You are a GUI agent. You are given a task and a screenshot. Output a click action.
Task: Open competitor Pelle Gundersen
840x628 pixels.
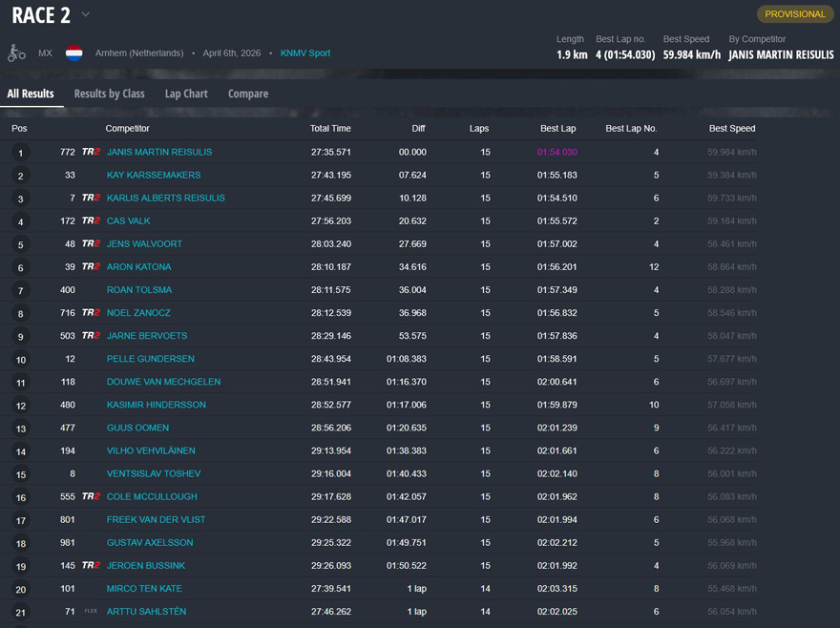(x=150, y=359)
